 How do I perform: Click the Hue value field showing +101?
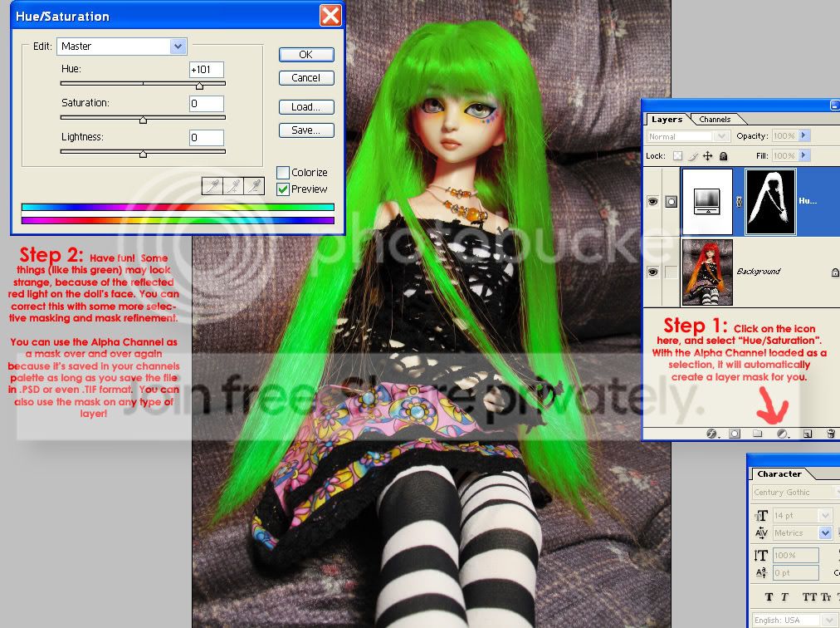pyautogui.click(x=206, y=70)
